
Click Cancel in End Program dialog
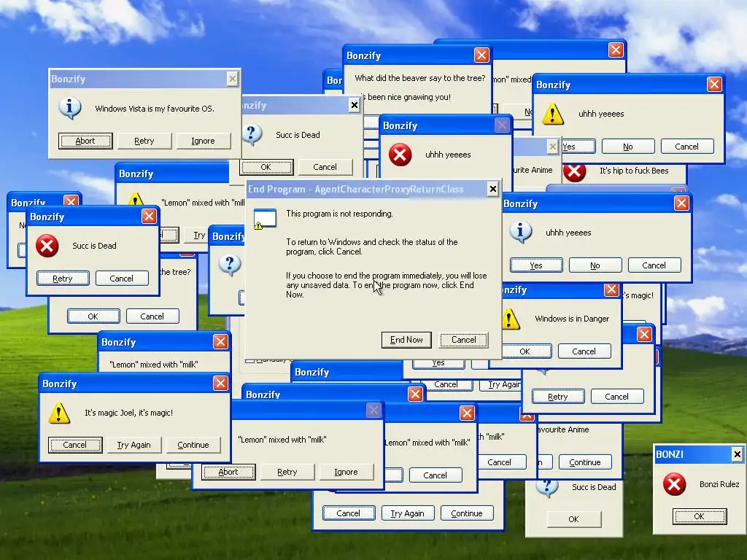(463, 340)
